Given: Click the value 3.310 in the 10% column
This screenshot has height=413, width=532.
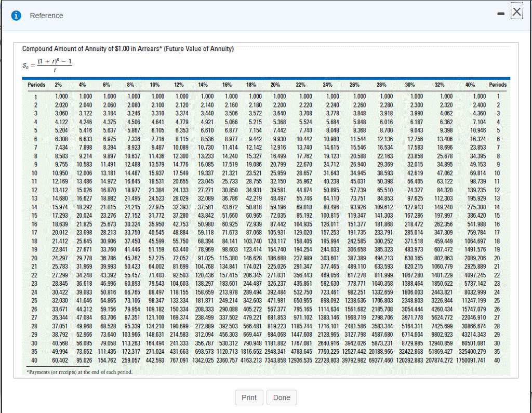Looking at the screenshot, I should point(158,114).
